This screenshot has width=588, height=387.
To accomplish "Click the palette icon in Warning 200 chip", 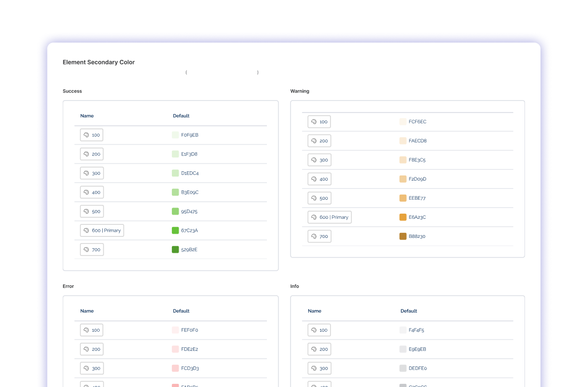I will 314,141.
